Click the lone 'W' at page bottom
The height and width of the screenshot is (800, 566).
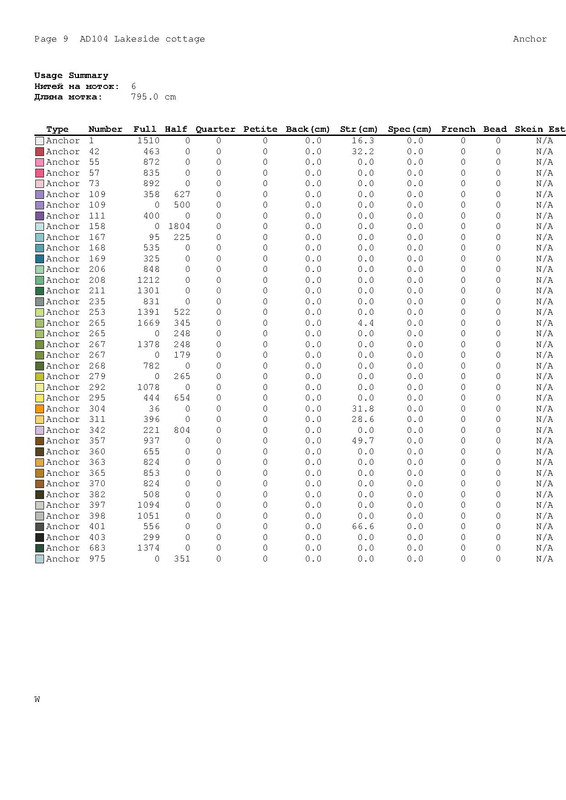coord(37,699)
